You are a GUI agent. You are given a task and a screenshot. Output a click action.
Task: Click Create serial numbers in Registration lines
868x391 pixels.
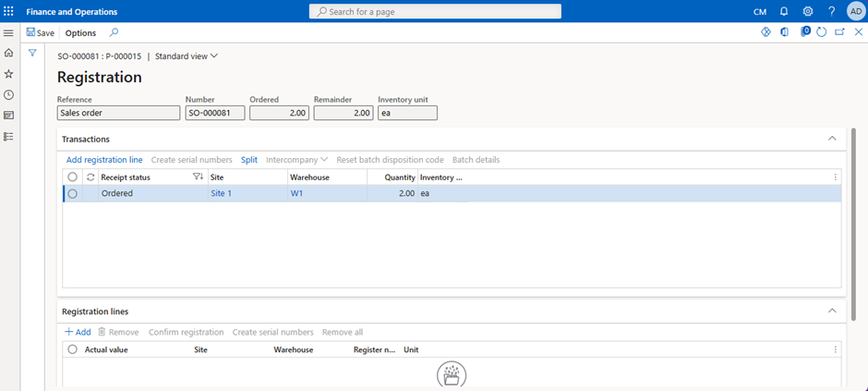[273, 332]
